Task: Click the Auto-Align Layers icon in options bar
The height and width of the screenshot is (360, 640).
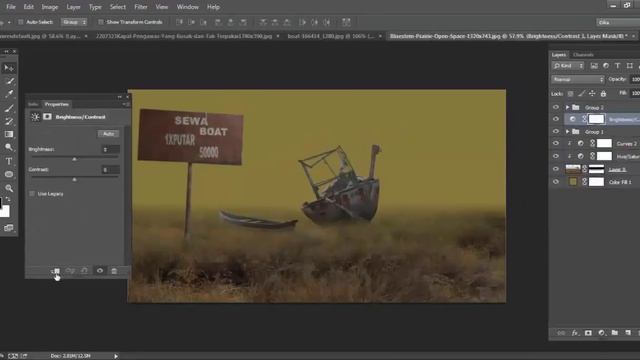Action: (x=346, y=22)
